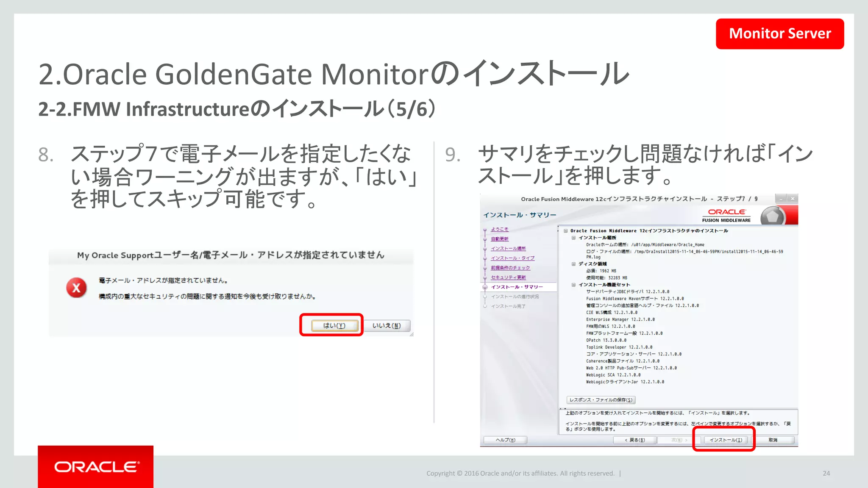Collapse the インストール場所 tree node
This screenshot has height=488, width=868.
(573, 238)
